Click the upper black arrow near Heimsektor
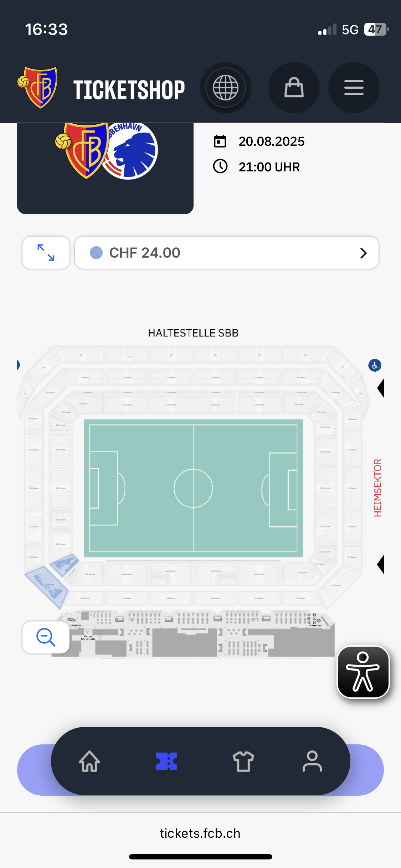 pyautogui.click(x=381, y=388)
